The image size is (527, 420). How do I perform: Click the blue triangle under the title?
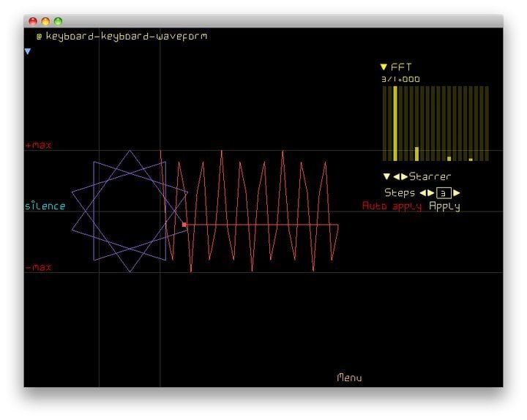coord(28,51)
